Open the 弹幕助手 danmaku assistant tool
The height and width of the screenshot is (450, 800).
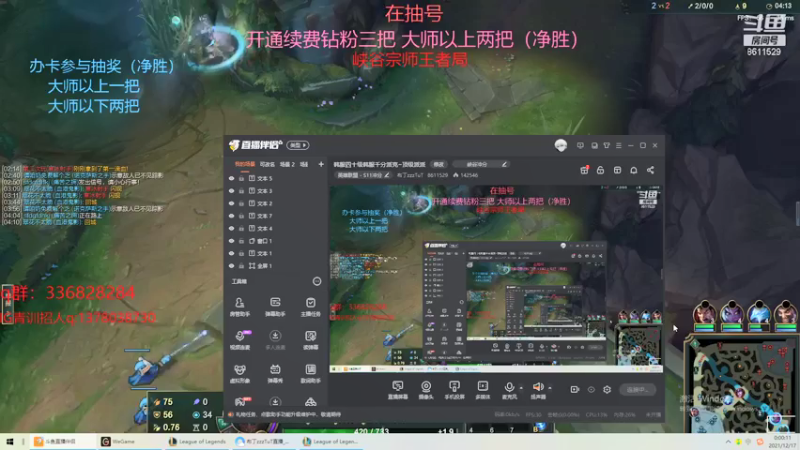point(275,307)
